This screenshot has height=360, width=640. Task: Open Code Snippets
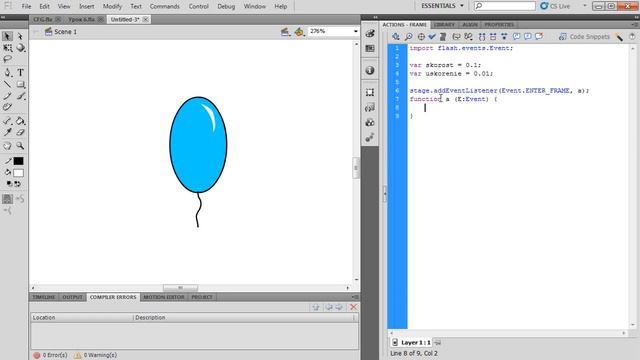pyautogui.click(x=584, y=37)
